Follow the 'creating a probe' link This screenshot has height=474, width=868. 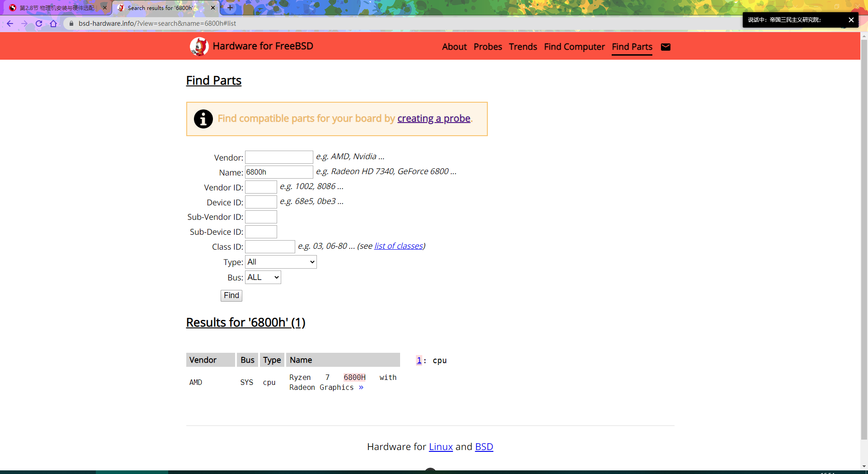434,118
